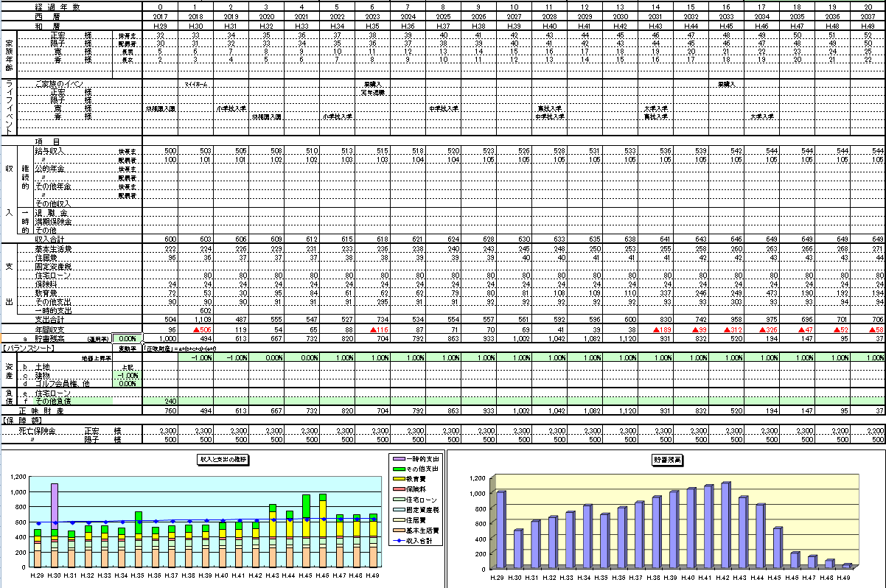This screenshot has height=588, width=886.
Task: Click the 満期保険金 row label
Action: [x=54, y=222]
